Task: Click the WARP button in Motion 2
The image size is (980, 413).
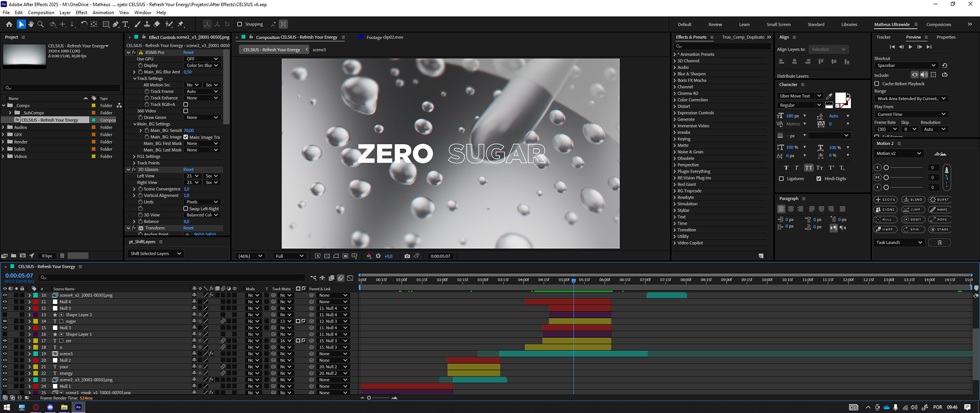Action: click(886, 229)
